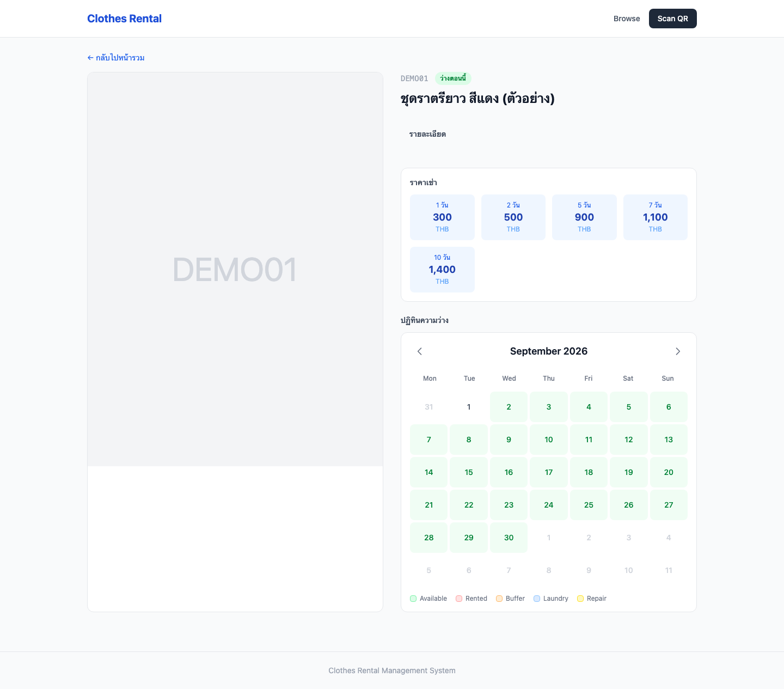Image resolution: width=784 pixels, height=689 pixels.
Task: Click the ราคาเช่า rental price heading
Action: coord(424,182)
